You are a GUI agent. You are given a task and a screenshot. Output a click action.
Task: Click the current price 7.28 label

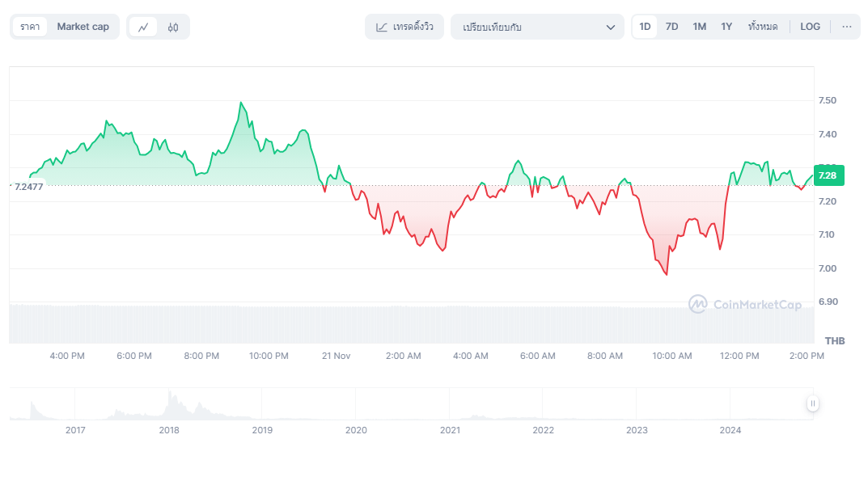point(828,175)
